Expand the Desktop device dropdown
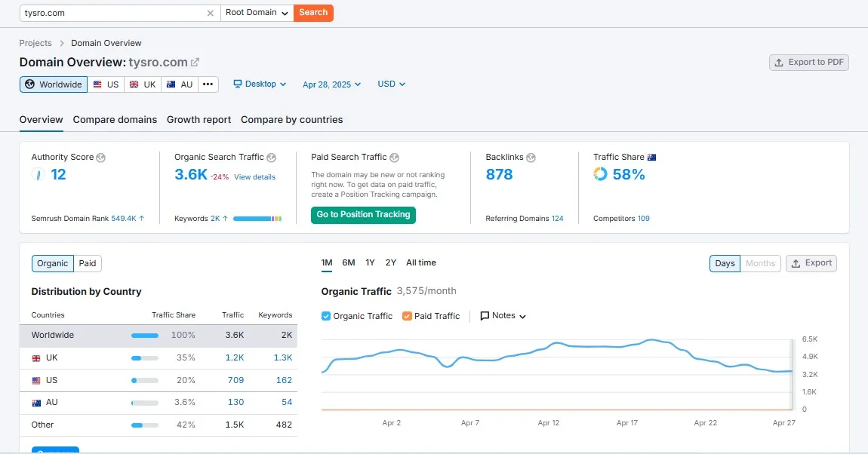 tap(260, 84)
